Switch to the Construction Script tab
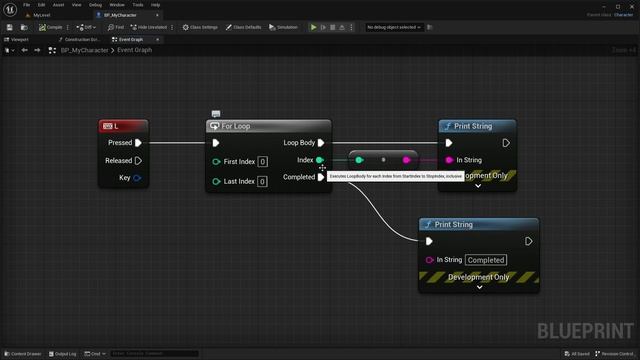640x360 pixels. [x=79, y=40]
